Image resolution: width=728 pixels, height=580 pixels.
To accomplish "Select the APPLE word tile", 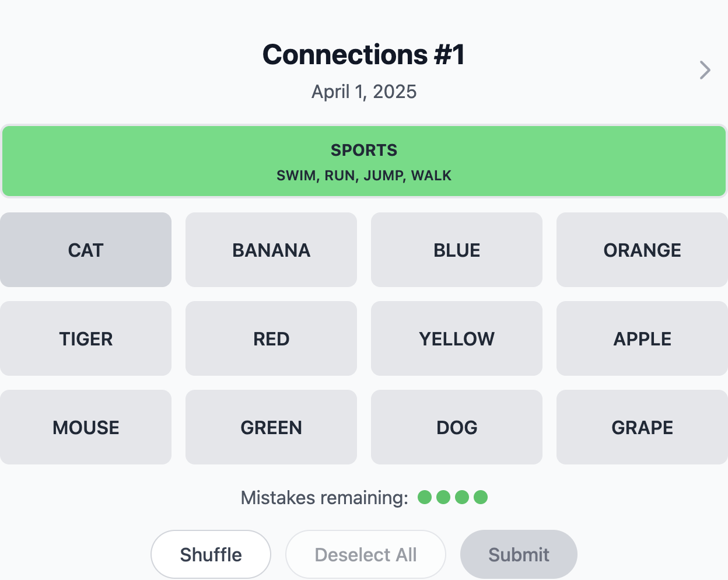I will [642, 338].
